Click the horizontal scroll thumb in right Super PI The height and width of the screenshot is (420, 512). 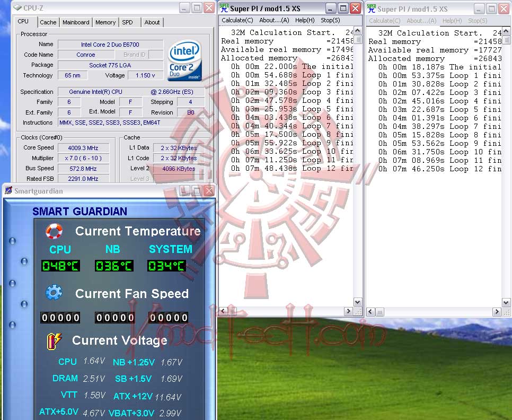point(379,312)
